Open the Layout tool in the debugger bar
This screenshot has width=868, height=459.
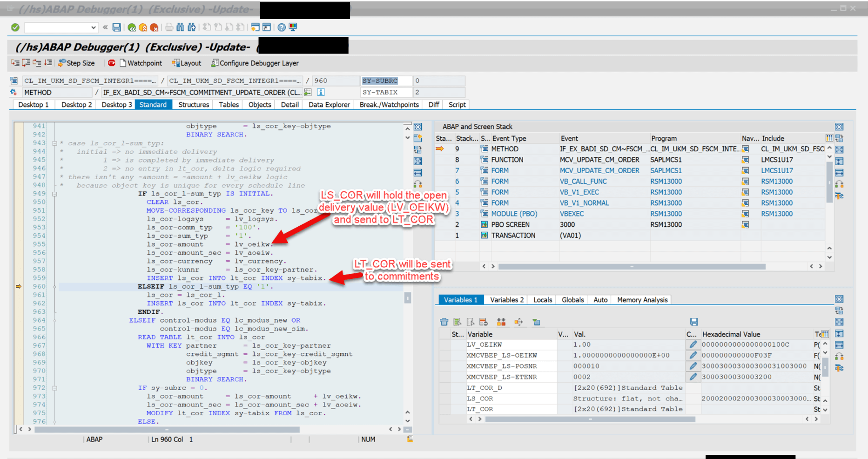click(x=186, y=63)
